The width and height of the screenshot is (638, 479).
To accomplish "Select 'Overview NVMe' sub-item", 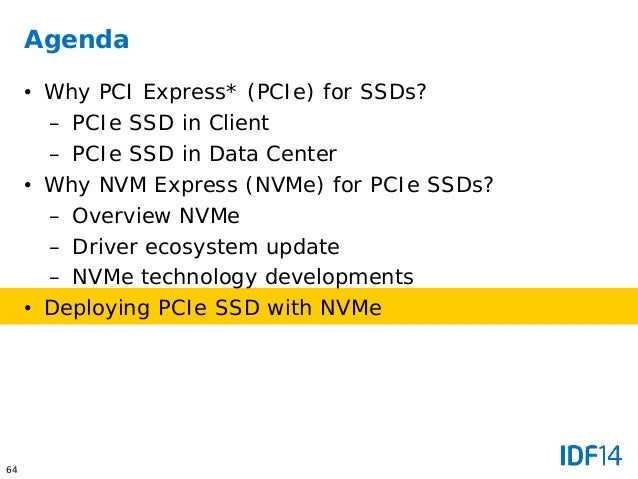I will click(156, 216).
